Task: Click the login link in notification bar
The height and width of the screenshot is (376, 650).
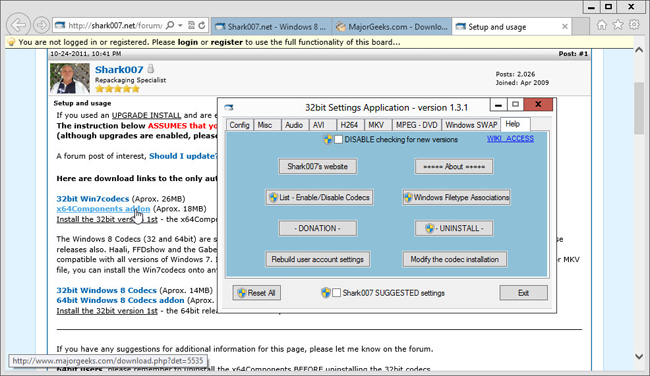Action: 187,42
